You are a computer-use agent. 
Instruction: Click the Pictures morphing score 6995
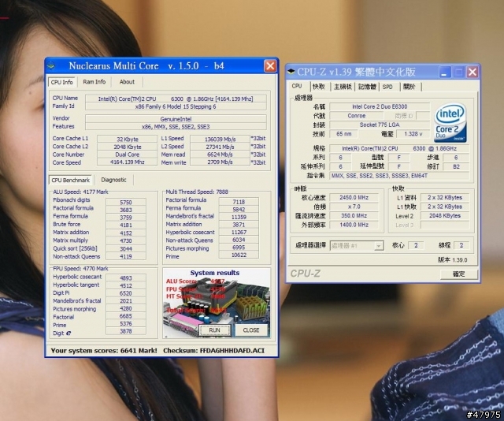[239, 248]
